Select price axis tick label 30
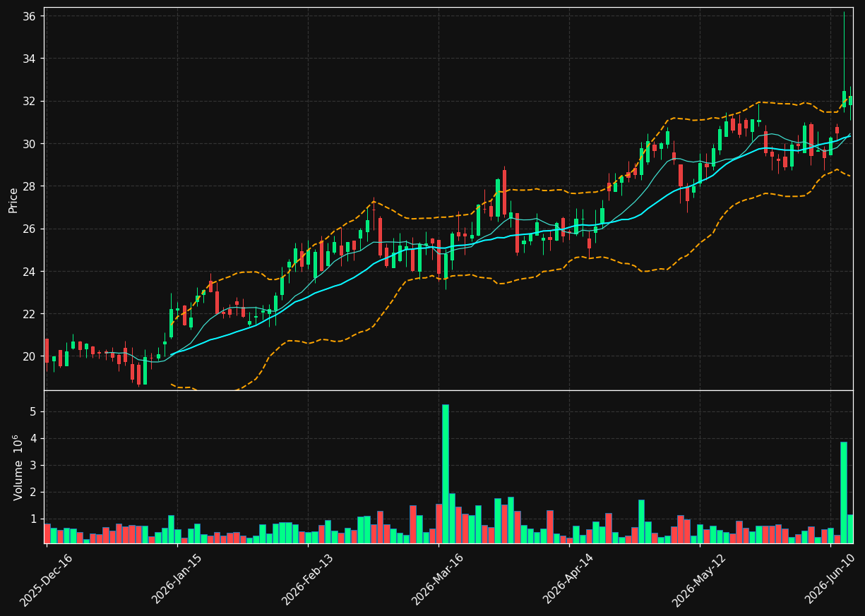This screenshot has width=865, height=616. point(30,144)
